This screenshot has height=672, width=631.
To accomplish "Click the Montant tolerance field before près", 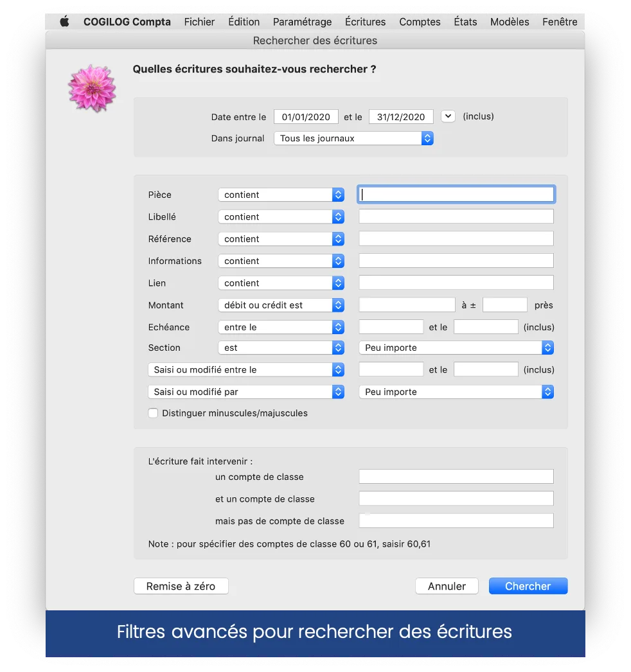I will point(505,305).
